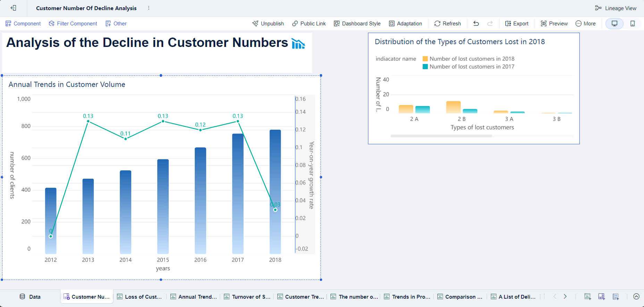Click the orange 2018 lost customers legend swatch
Screen dimensions: 644x307
click(x=425, y=59)
